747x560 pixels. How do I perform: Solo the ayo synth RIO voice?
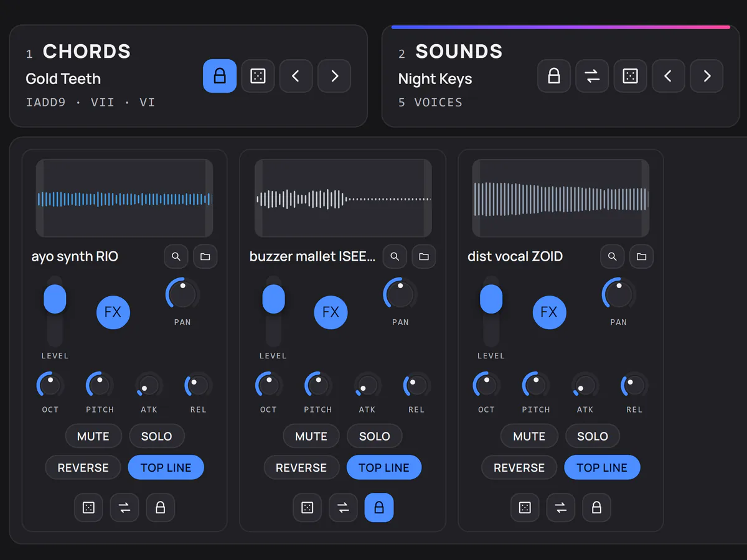pos(157,436)
